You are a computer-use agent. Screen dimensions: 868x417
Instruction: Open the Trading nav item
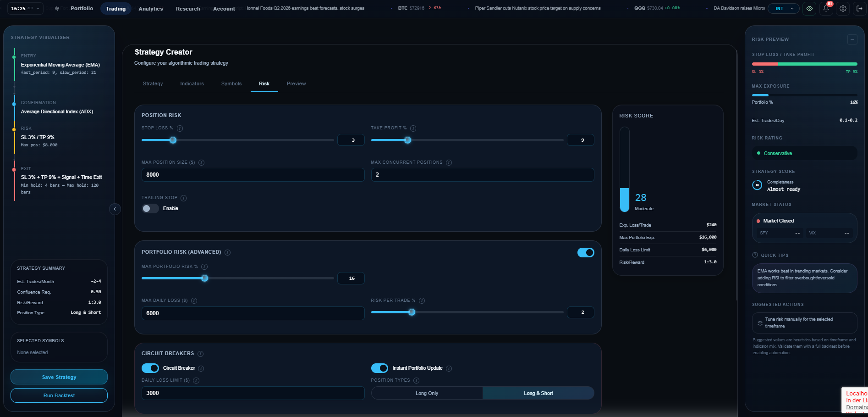(116, 9)
